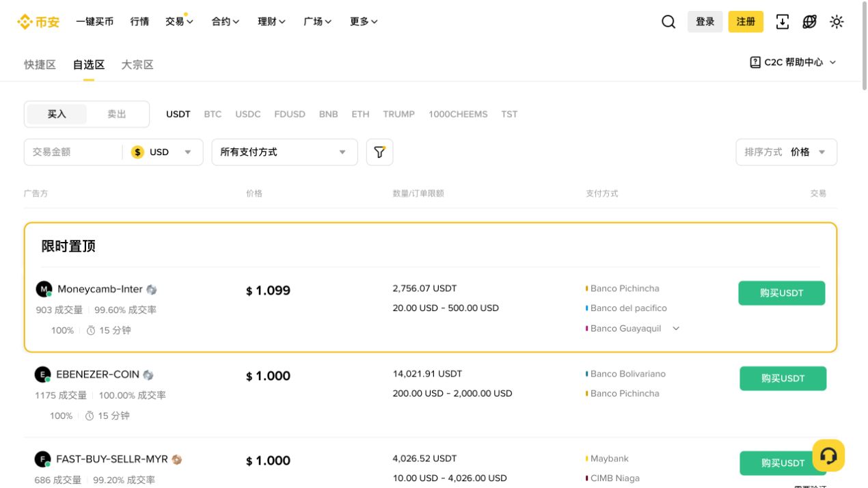Click Banco Pichincha in Moneycamb-Inter row
Screen dimensions: 868x488
[x=625, y=288]
